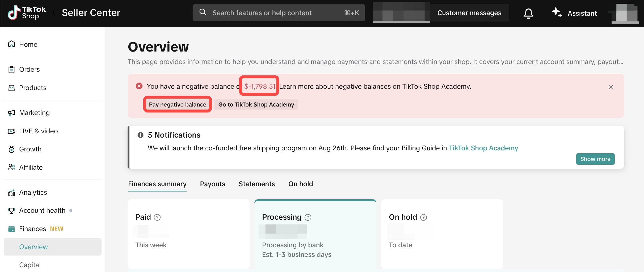Viewport: 644px width, 272px height.
Task: Click the On hold card help icon
Action: (x=423, y=218)
